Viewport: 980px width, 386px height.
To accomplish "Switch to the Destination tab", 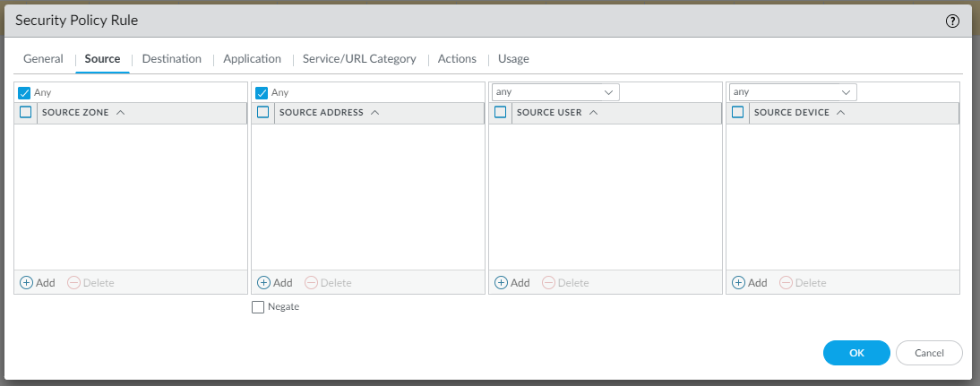I will pos(171,59).
